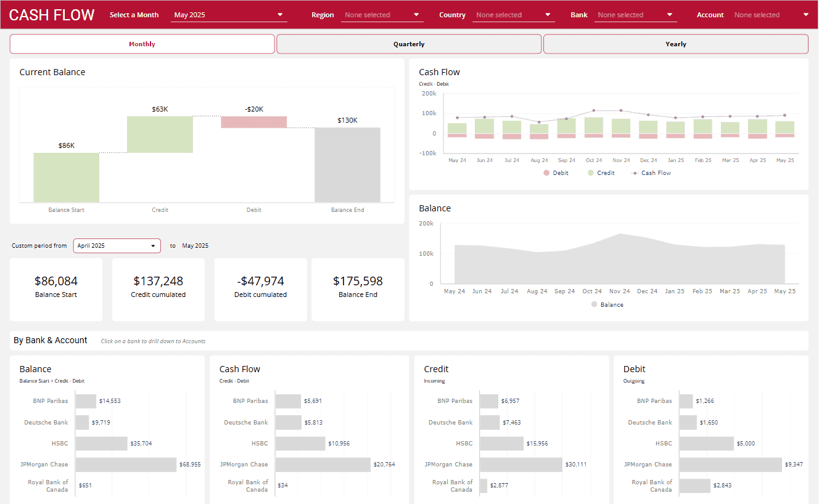819x504 pixels.
Task: Drill down into JPMorgan Chase in Balance chart
Action: [126, 464]
